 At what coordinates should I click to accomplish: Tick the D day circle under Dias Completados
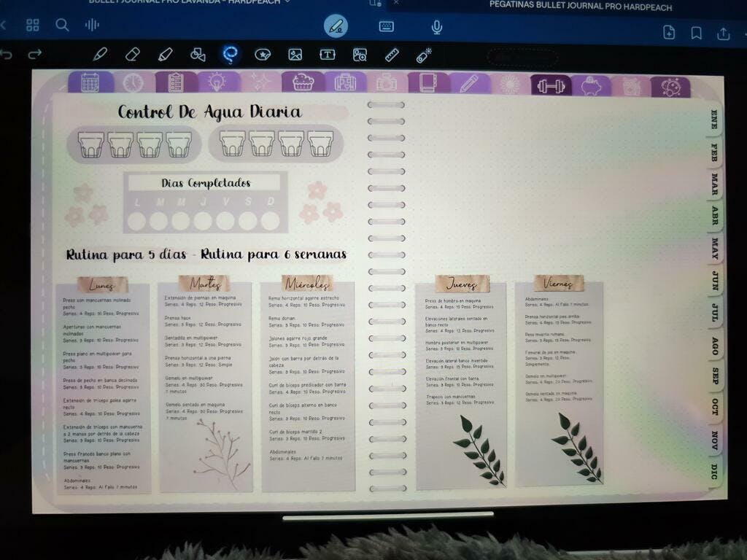pos(270,220)
